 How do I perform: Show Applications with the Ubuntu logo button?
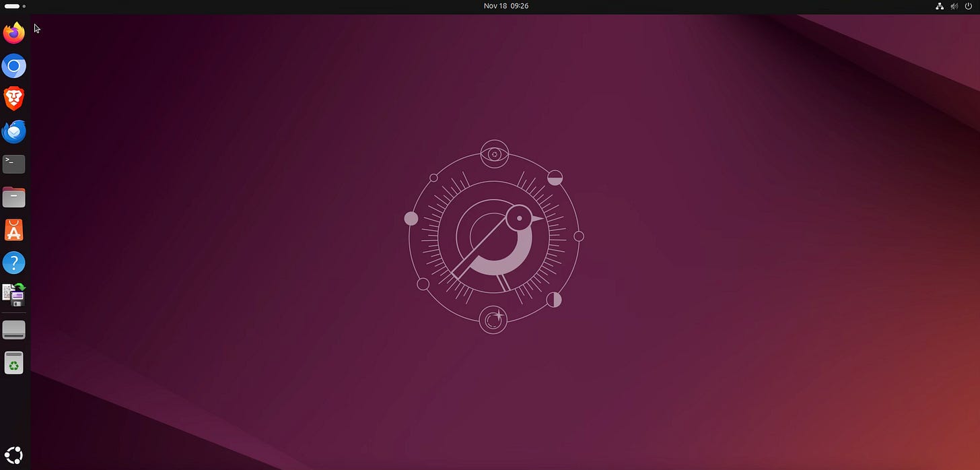click(14, 454)
